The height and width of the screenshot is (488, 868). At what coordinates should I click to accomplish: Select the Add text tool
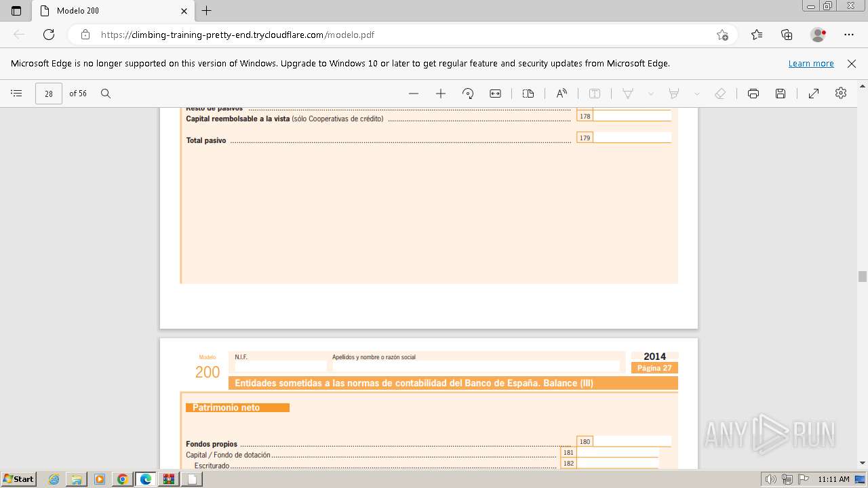point(595,94)
